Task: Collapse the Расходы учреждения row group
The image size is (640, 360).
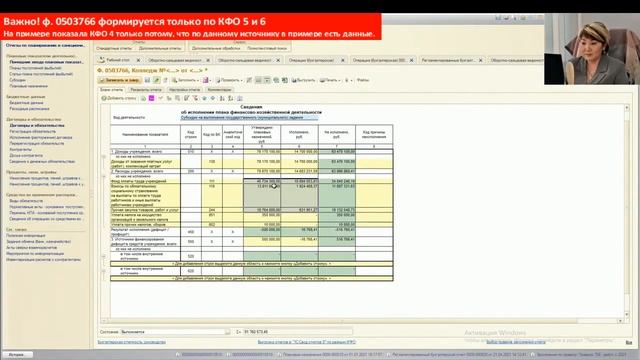Action: pyautogui.click(x=104, y=176)
